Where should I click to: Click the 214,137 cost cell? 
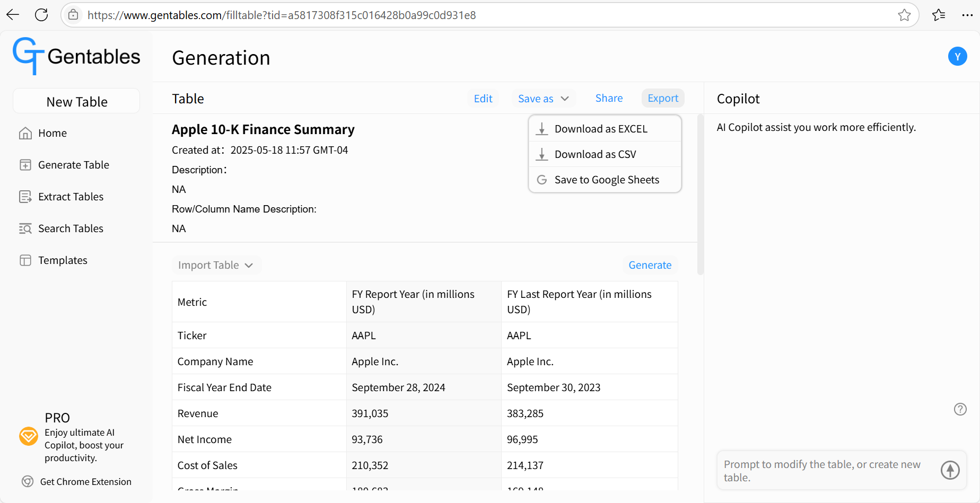pyautogui.click(x=589, y=465)
